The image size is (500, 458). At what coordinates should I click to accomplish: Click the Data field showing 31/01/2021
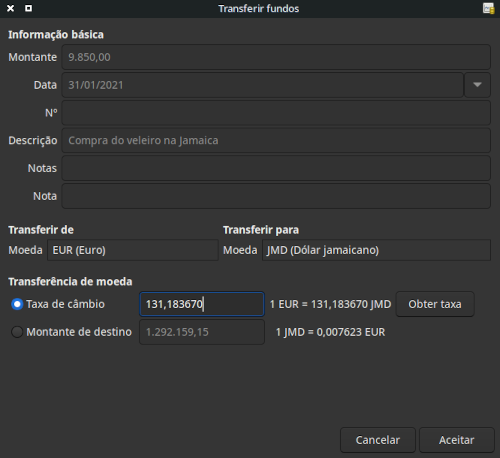point(263,85)
